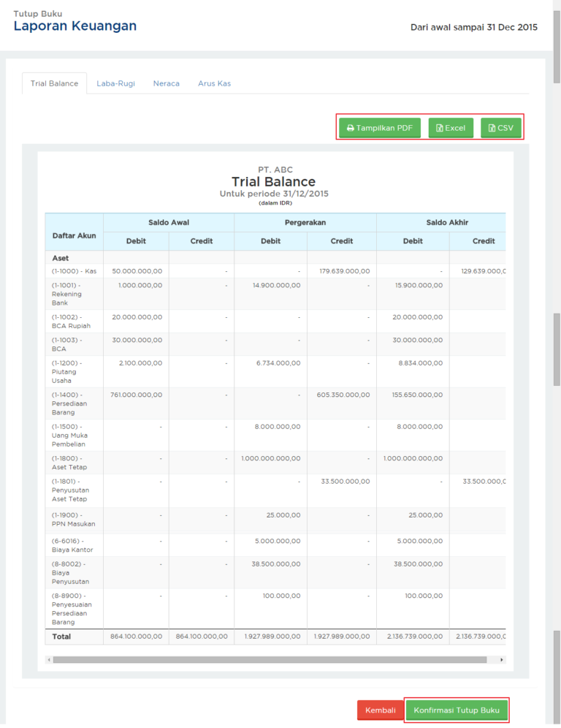Click the spreadsheet icon on the Excel button
The width and height of the screenshot is (561, 728).
click(x=439, y=128)
